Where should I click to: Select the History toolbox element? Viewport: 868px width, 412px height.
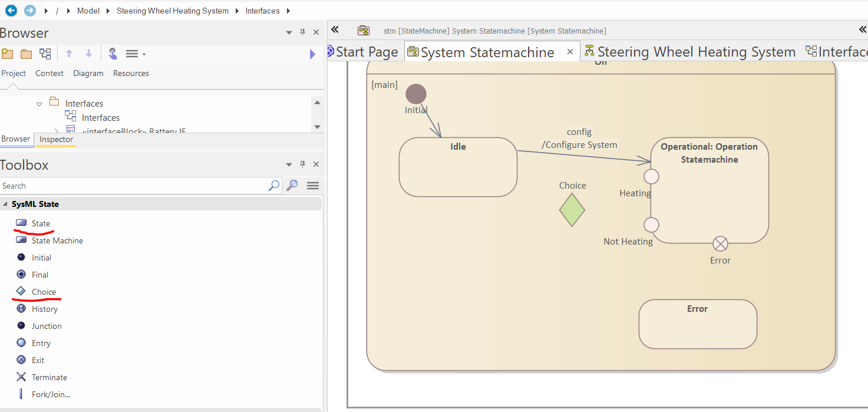click(x=44, y=309)
